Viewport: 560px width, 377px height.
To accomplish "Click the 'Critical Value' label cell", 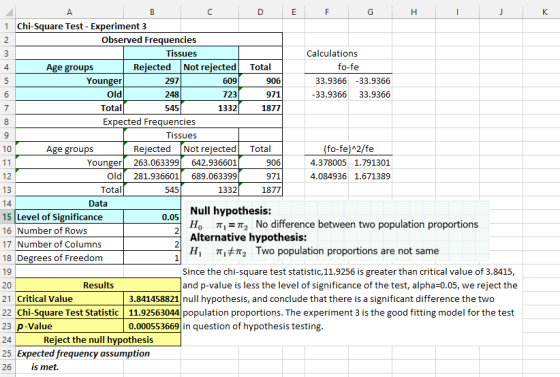I will [x=70, y=299].
